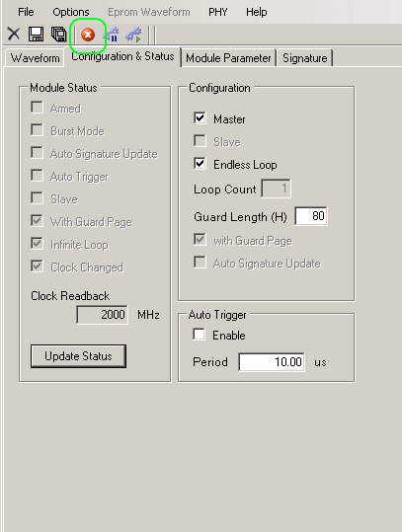Click the single floppy disk save icon

pyautogui.click(x=36, y=35)
